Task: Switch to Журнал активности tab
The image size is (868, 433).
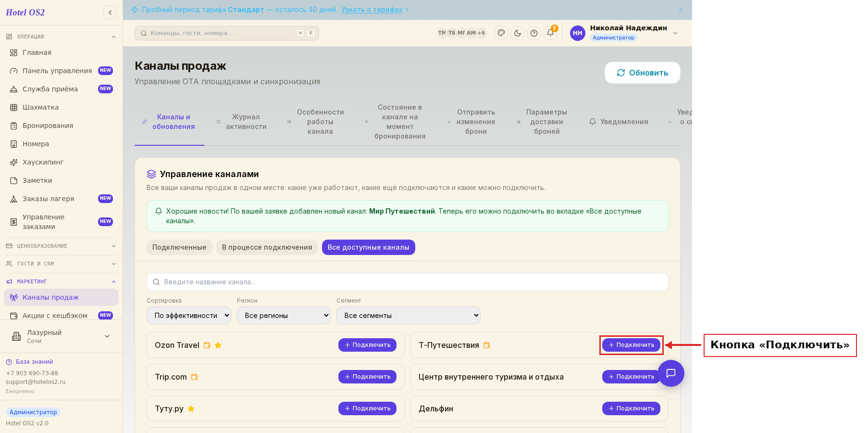Action: (x=241, y=122)
